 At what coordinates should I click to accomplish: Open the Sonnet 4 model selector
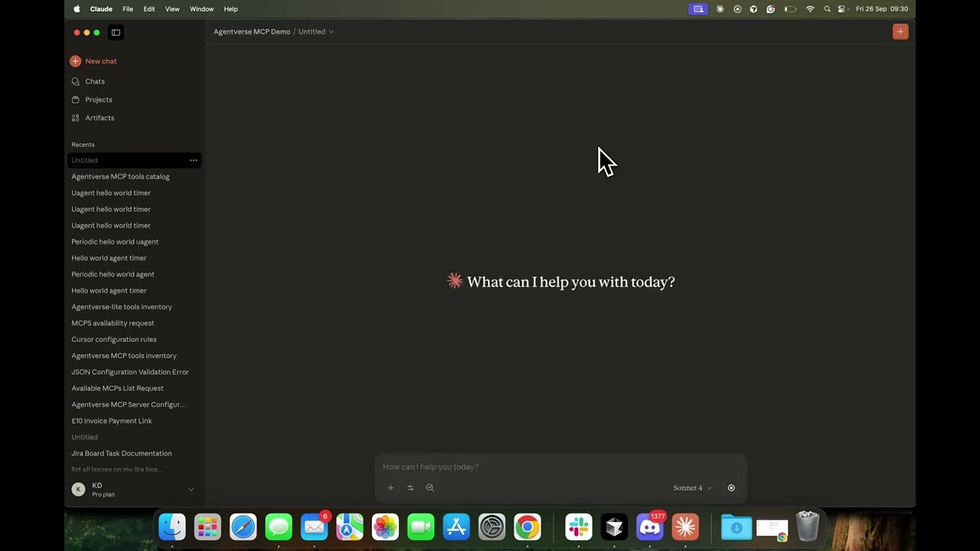tap(692, 487)
